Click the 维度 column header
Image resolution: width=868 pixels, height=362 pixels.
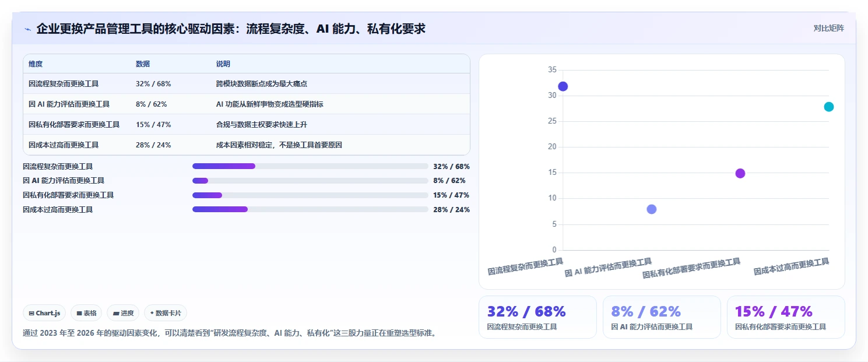coord(36,64)
